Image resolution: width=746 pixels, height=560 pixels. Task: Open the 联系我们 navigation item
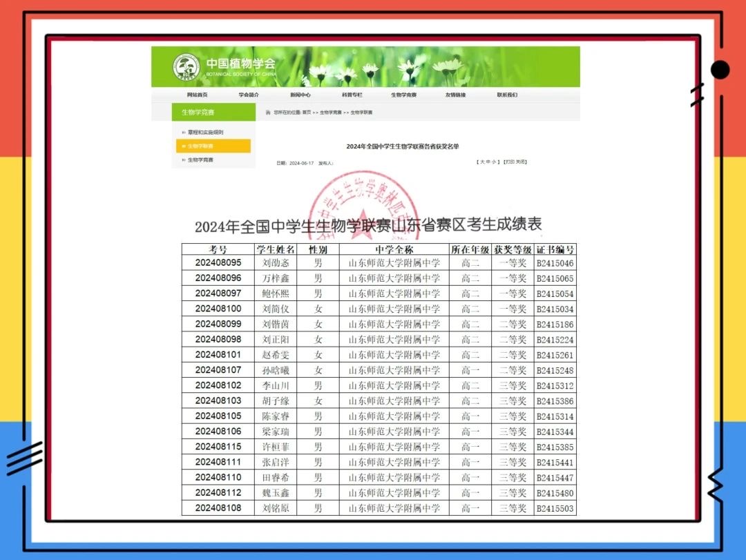click(507, 95)
